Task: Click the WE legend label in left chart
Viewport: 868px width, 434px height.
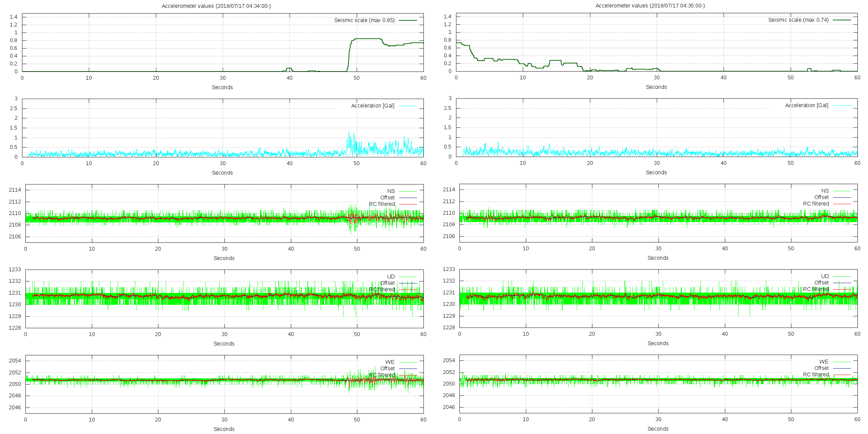Action: click(x=390, y=362)
